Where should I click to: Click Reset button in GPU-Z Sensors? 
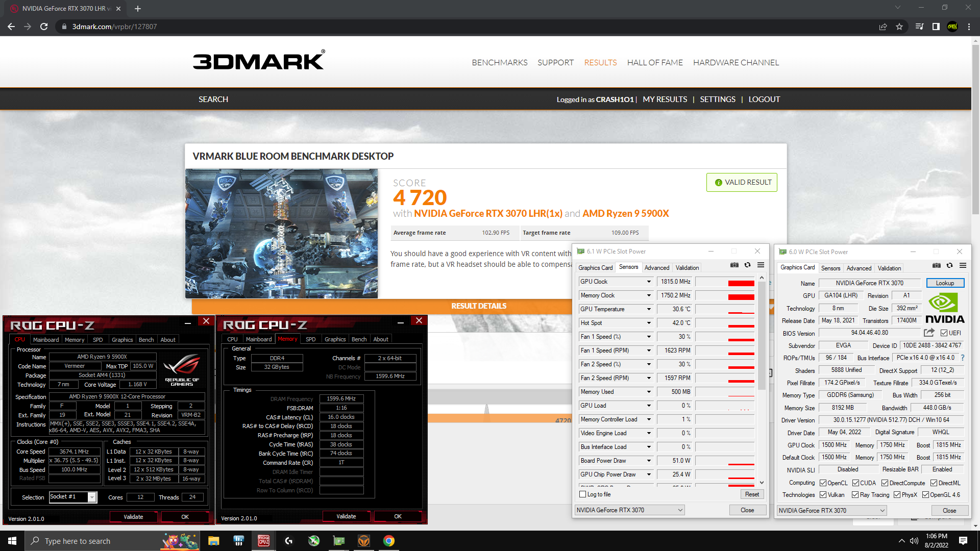752,494
